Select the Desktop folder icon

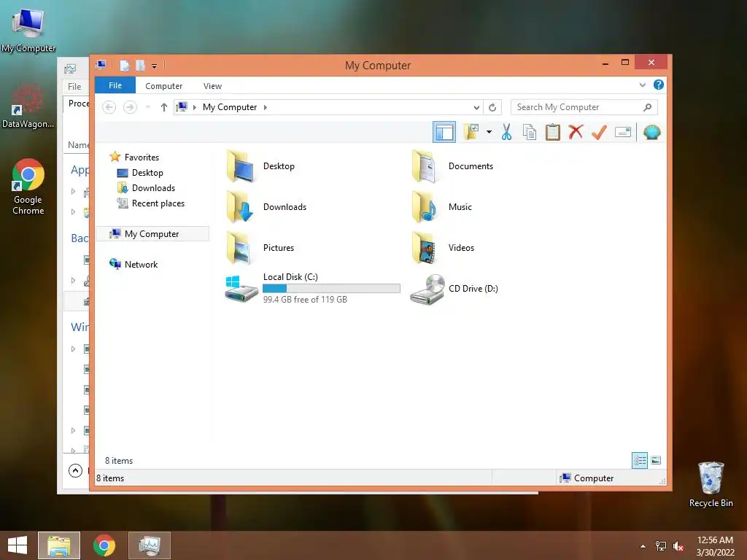239,166
